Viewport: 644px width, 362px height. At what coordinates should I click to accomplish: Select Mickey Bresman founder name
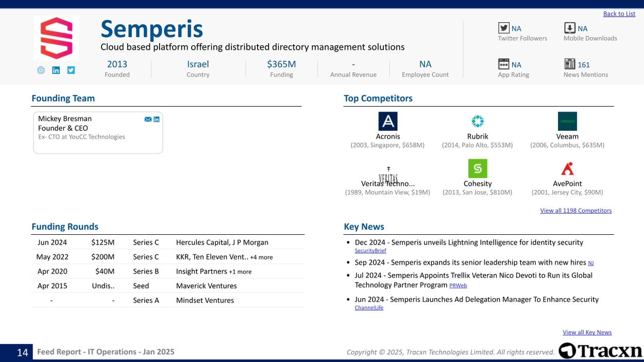65,118
